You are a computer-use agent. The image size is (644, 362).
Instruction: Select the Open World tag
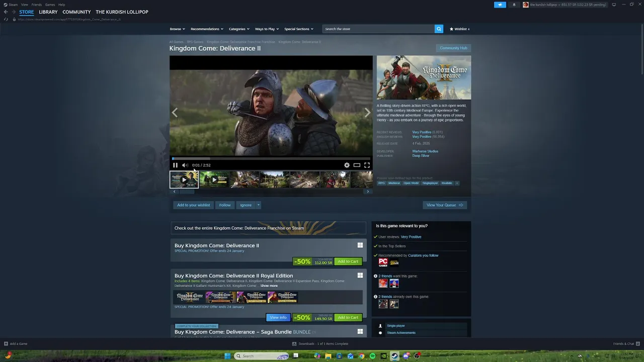point(411,183)
